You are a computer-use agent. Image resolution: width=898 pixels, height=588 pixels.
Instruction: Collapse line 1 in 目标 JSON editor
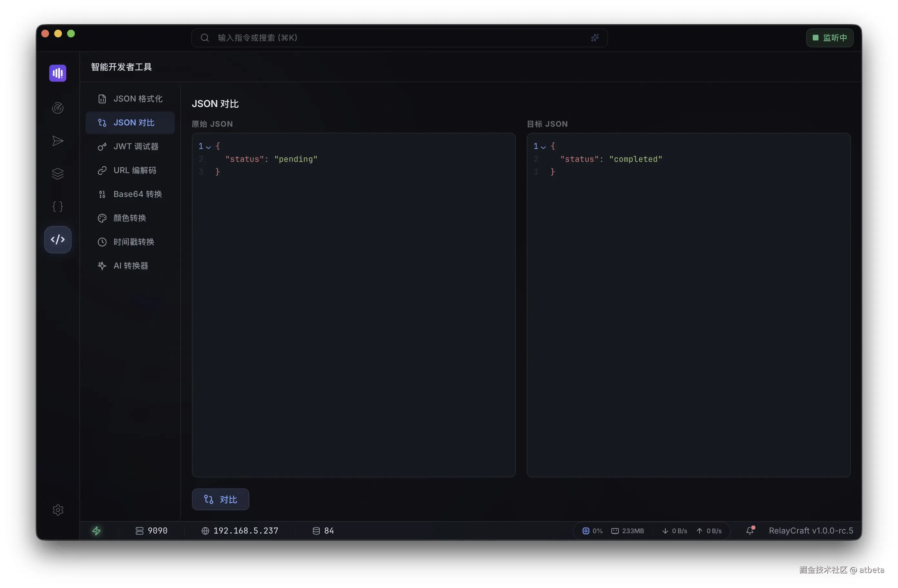tap(543, 147)
